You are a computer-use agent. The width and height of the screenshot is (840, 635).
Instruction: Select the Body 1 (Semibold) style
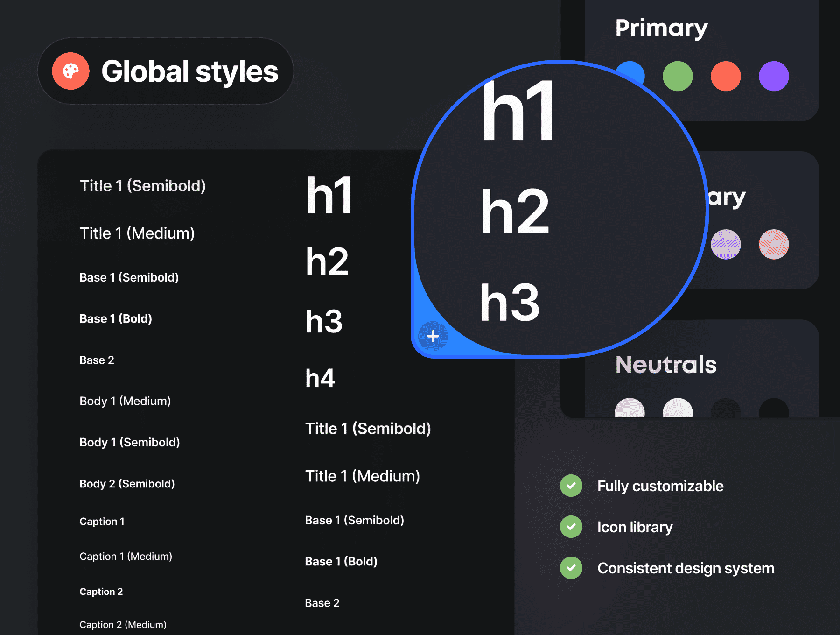130,443
